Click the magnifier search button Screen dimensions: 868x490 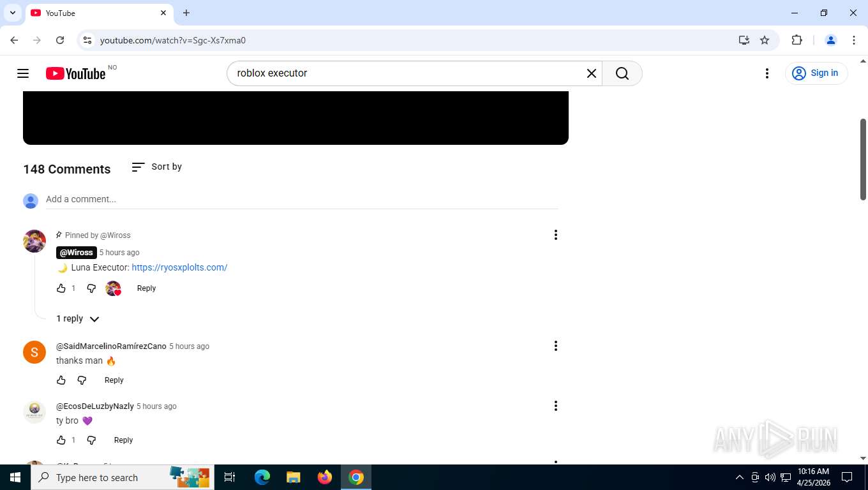[x=622, y=73]
